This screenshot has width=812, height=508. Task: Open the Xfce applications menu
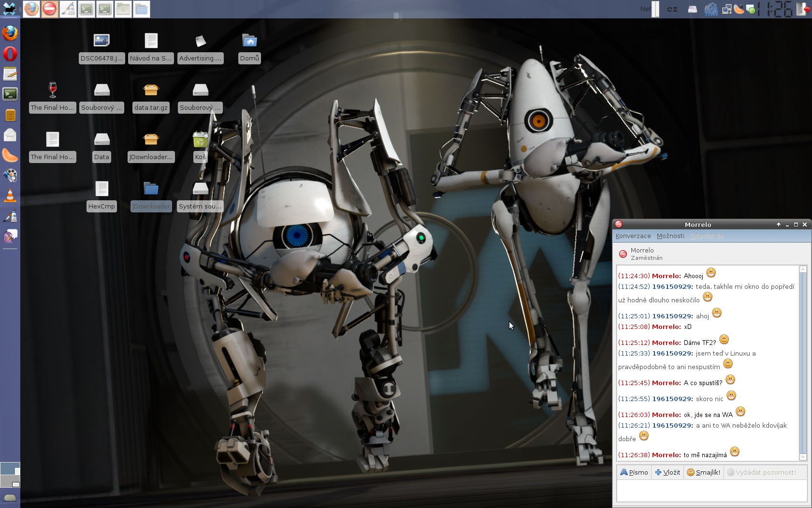click(10, 9)
